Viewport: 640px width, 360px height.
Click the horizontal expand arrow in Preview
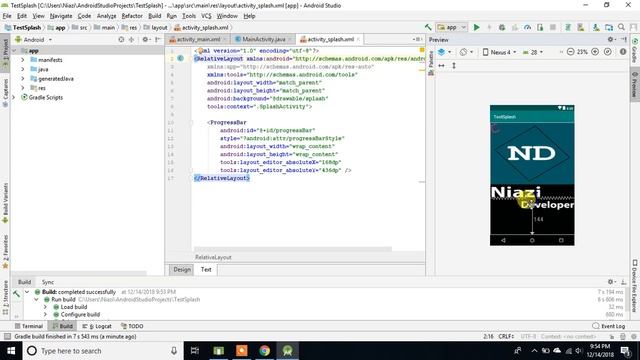click(441, 66)
